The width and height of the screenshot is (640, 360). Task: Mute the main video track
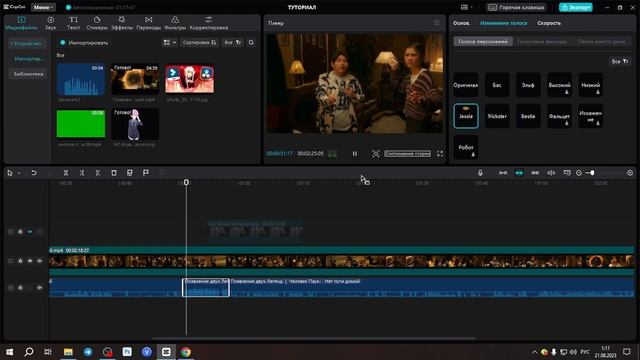[x=40, y=260]
